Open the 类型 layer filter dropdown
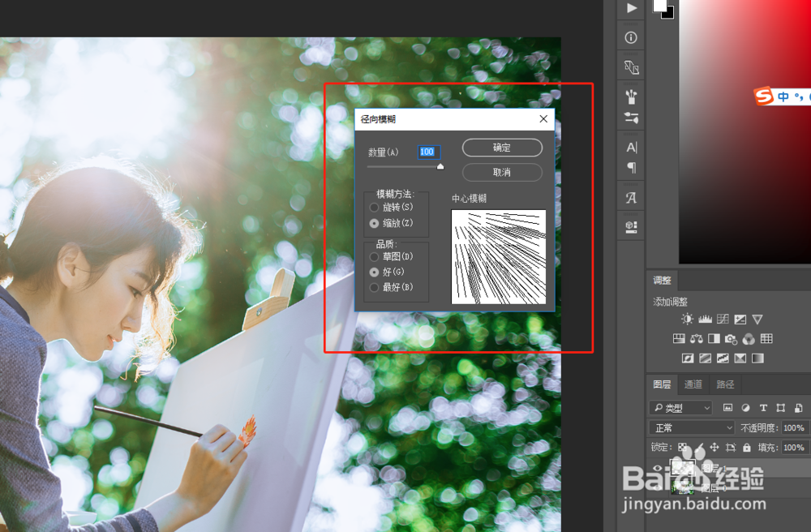 pos(680,407)
